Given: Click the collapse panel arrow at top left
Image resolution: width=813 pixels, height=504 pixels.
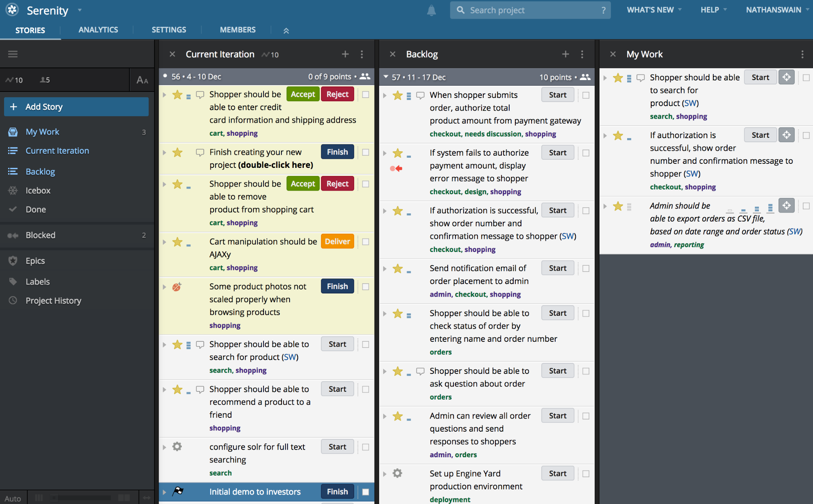Looking at the screenshot, I should [13, 54].
